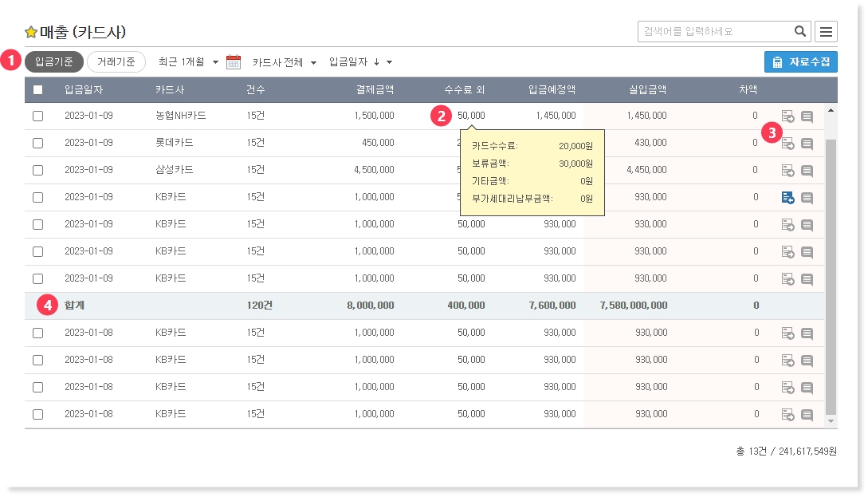Toggle the select-all header checkbox
Image resolution: width=868 pixels, height=497 pixels.
37,89
